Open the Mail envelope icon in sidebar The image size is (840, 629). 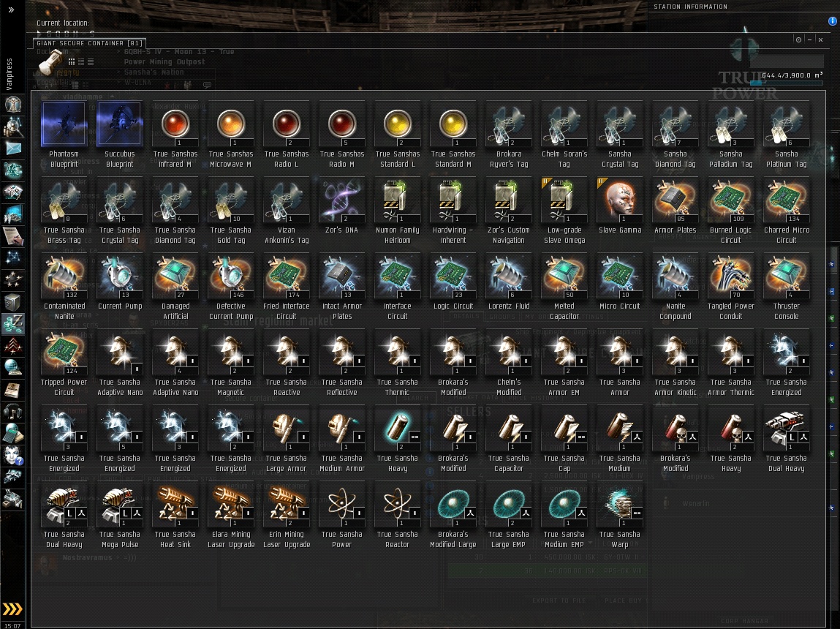tap(13, 148)
